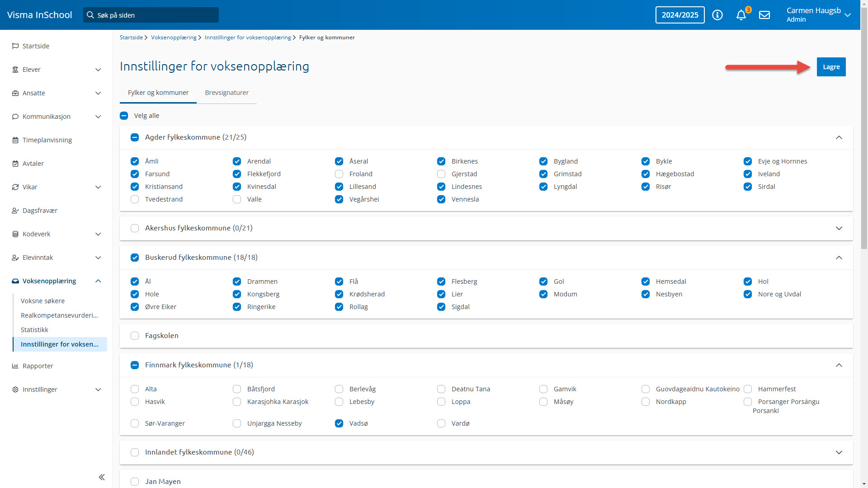Click the Voksenopplæring breadcrumb link
The width and height of the screenshot is (868, 488).
tap(174, 38)
